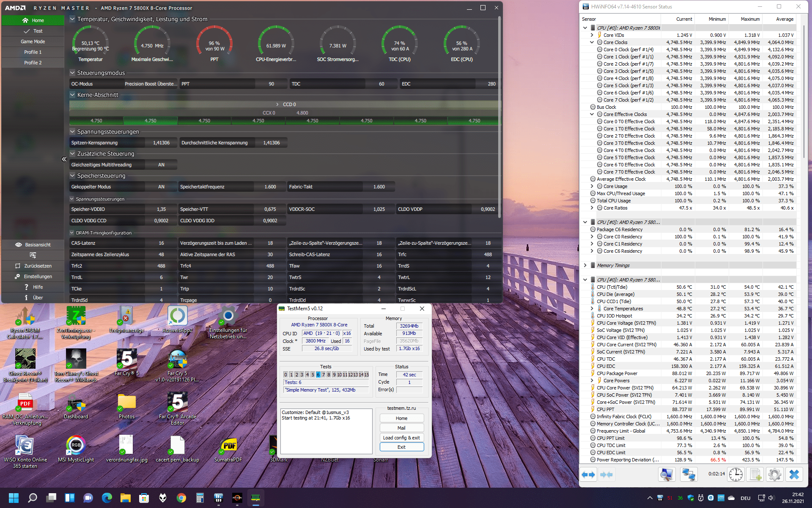This screenshot has width=812, height=508.
Task: Collapse Zusätzliche Steuerung section
Action: click(72, 154)
